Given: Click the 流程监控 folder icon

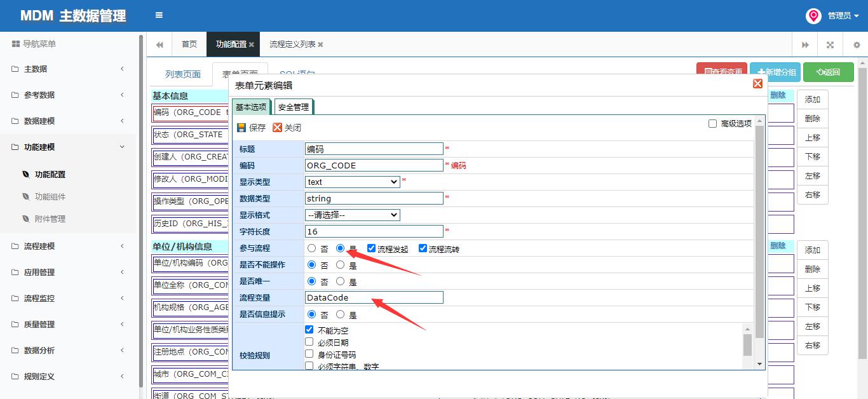Looking at the screenshot, I should (x=15, y=298).
